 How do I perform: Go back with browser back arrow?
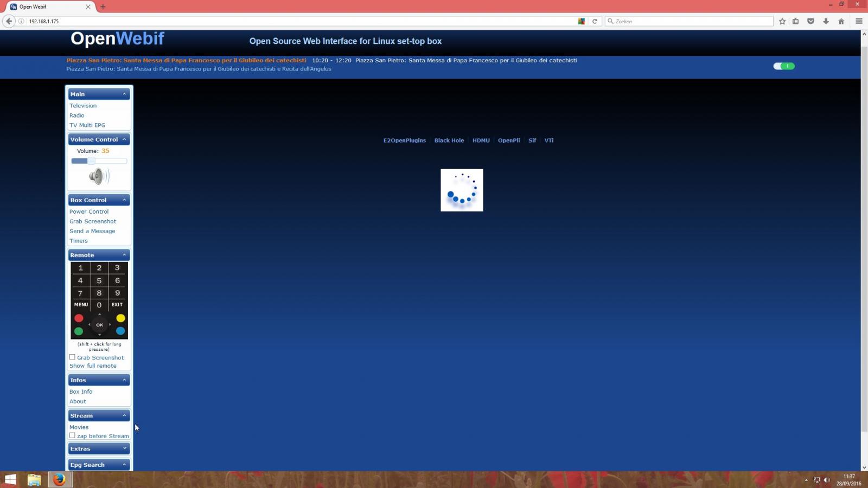[x=9, y=21]
